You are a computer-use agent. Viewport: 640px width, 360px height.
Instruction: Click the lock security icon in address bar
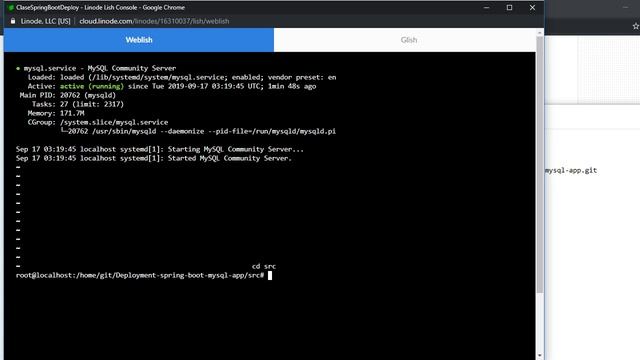[x=13, y=21]
